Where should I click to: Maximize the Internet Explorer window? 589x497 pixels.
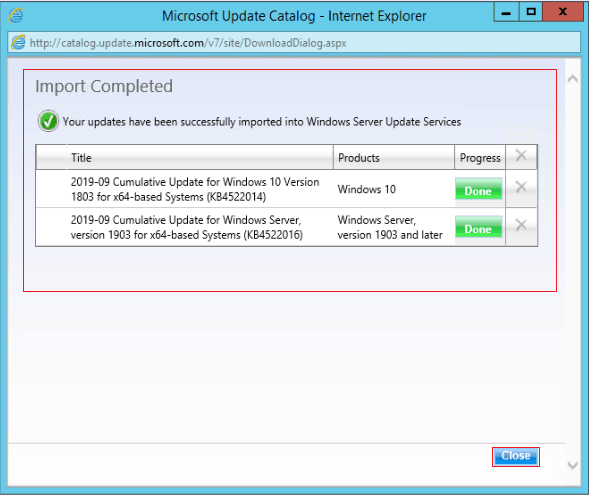tap(531, 12)
